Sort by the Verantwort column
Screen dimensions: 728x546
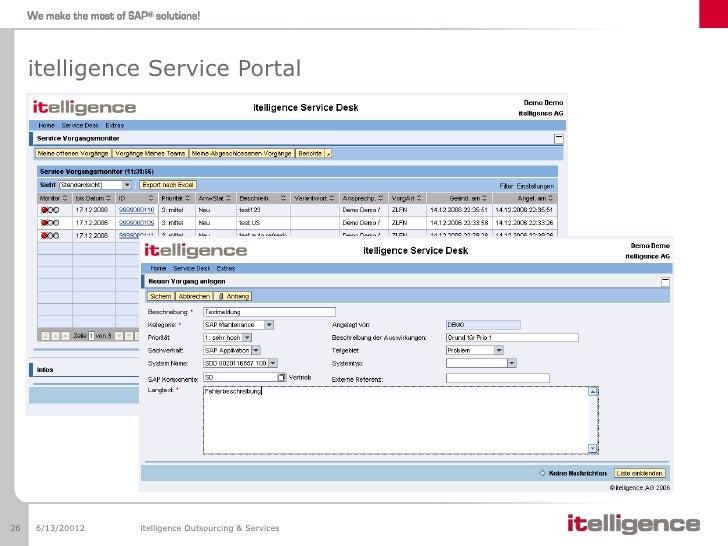tap(332, 198)
